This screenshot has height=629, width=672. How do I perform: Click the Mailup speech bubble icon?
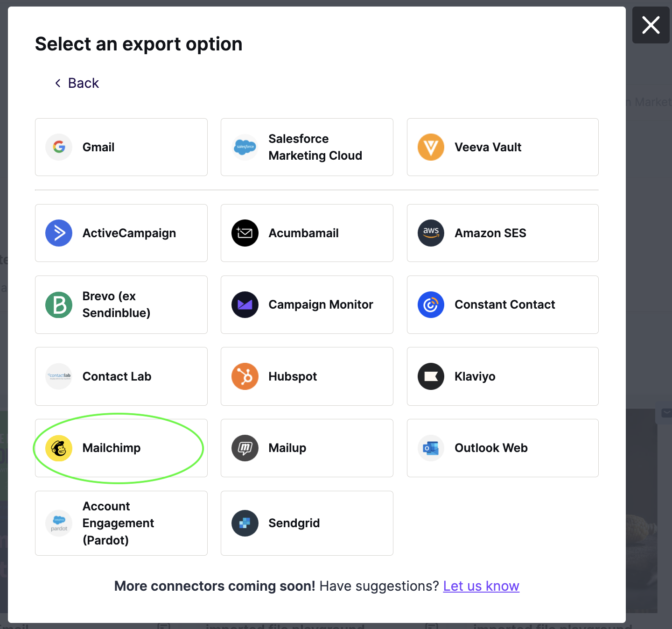(245, 448)
